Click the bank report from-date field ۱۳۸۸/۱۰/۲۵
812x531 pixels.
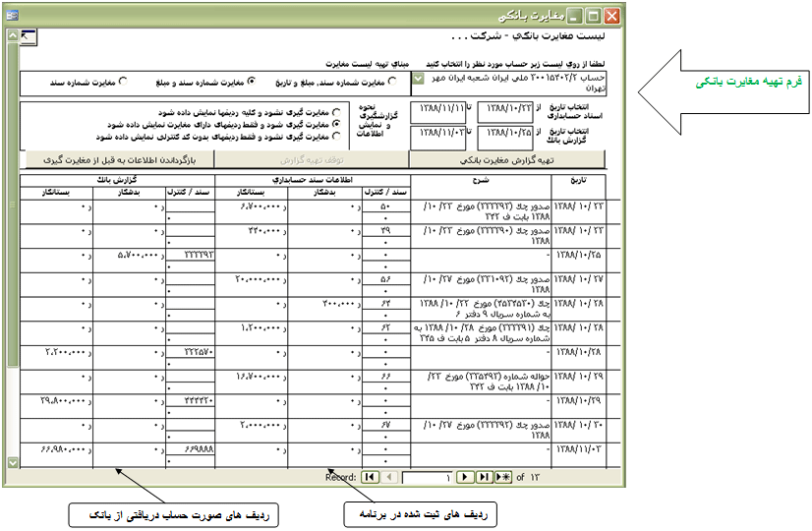(505, 138)
